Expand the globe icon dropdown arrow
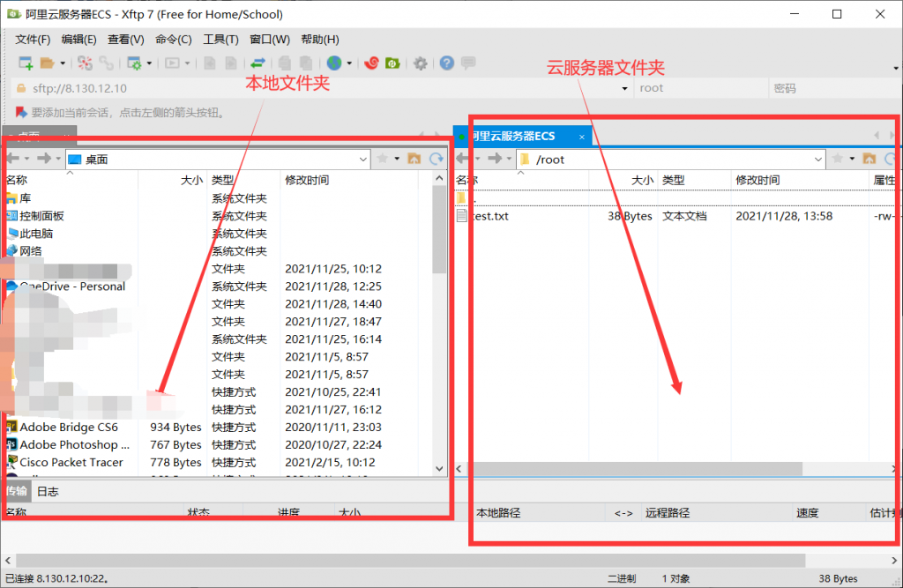 click(x=349, y=63)
